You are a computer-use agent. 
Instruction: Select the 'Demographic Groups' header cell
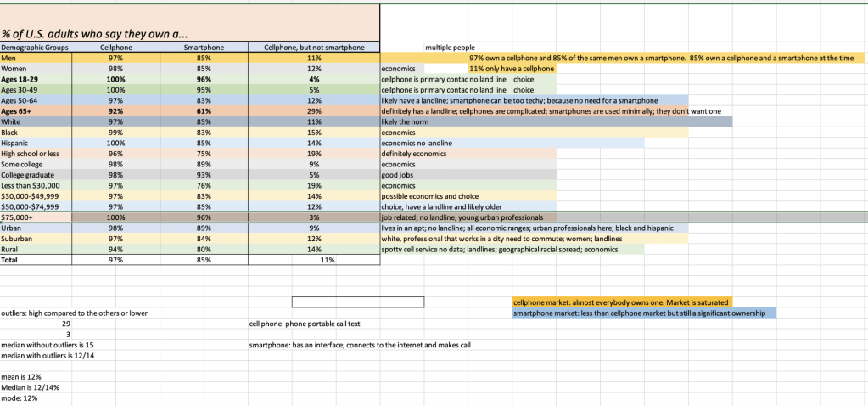pyautogui.click(x=30, y=48)
